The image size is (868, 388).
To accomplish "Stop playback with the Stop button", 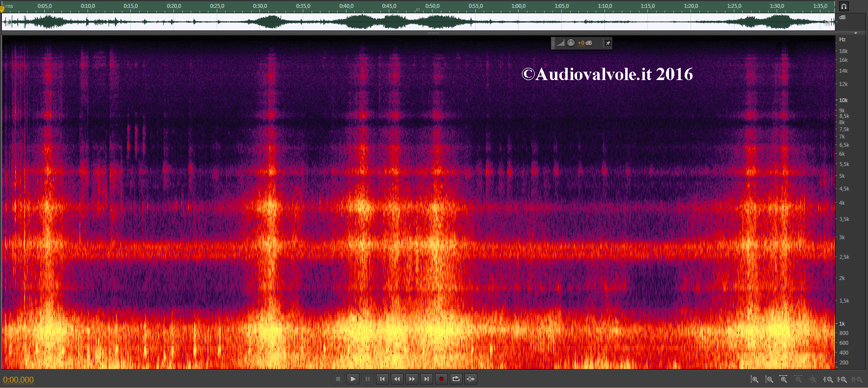I will [338, 379].
